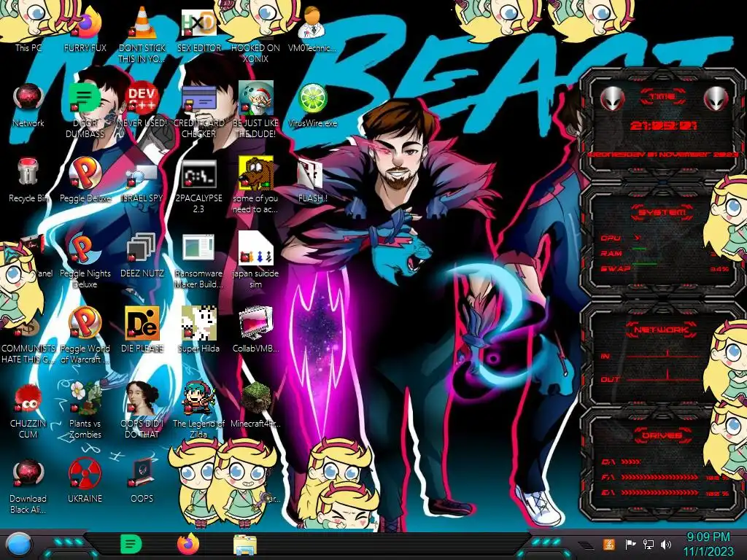The image size is (747, 560).
Task: Open the UKRAINE radiation-symbol shortcut
Action: coord(85,481)
